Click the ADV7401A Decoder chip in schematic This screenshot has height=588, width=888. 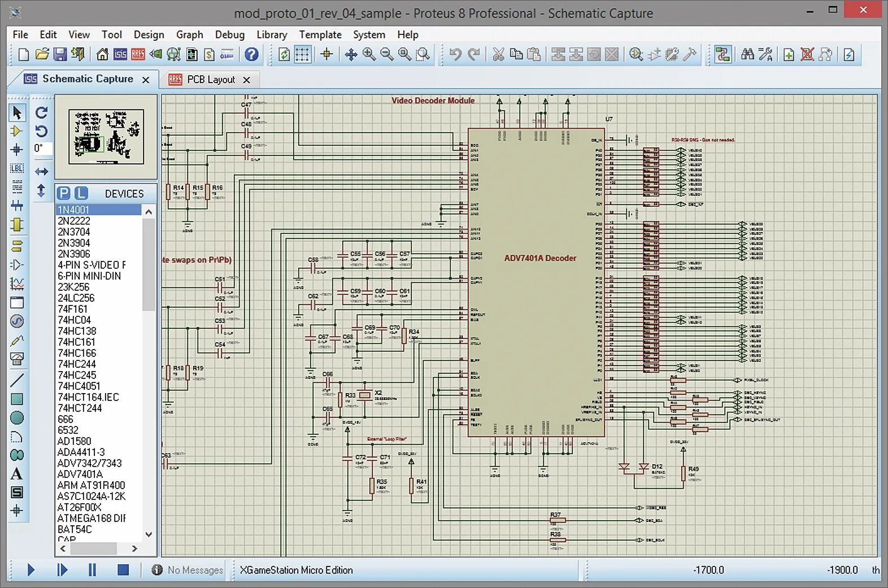pos(536,282)
